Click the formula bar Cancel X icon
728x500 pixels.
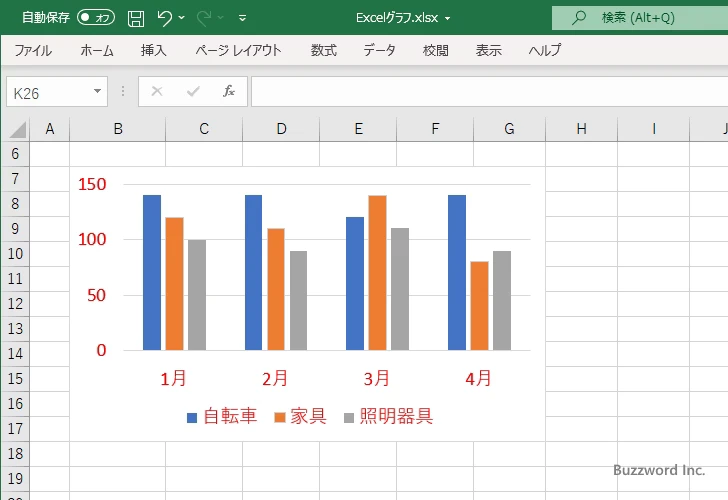157,91
